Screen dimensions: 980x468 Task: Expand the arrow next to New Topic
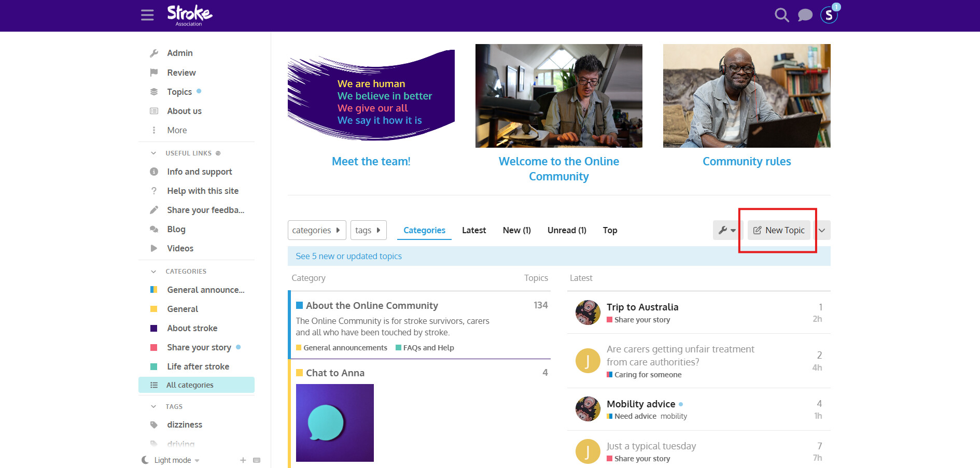[x=822, y=230]
